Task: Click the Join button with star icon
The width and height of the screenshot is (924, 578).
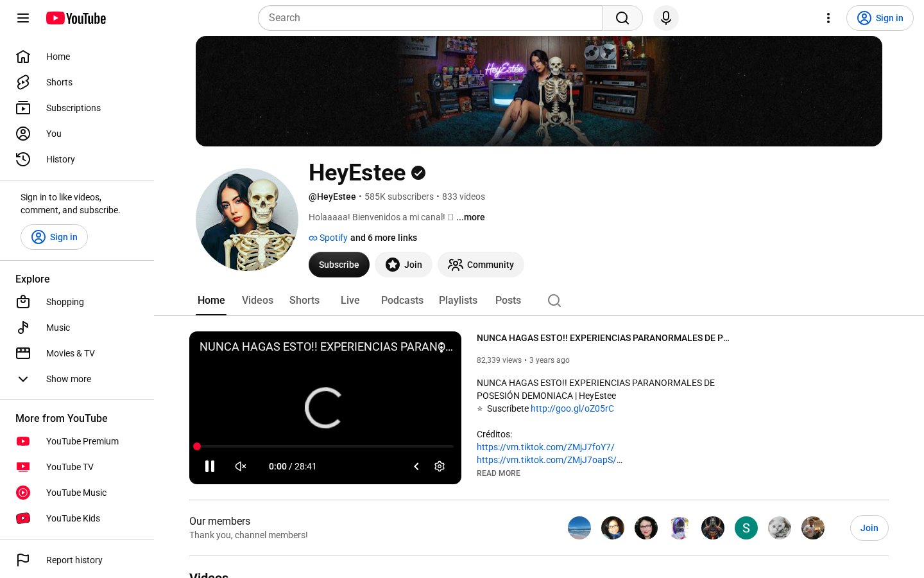Action: (x=404, y=265)
